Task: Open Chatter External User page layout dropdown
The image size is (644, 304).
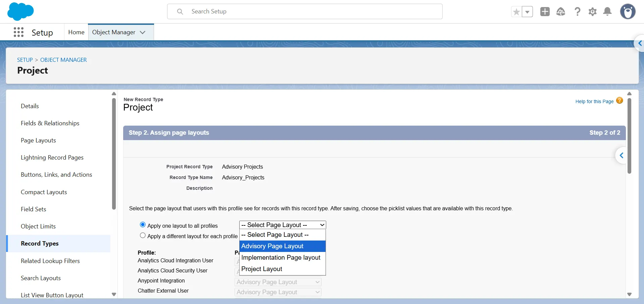Action: [278, 292]
